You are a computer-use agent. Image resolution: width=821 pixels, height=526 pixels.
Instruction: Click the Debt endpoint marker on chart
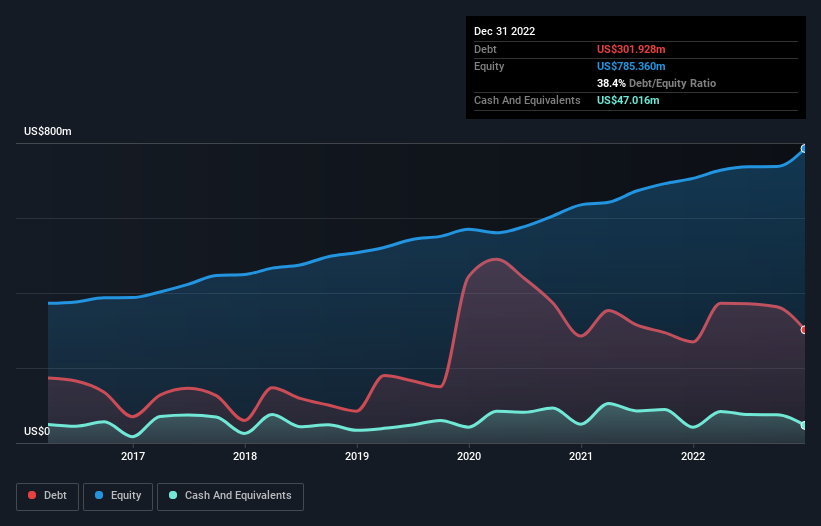[x=804, y=330]
